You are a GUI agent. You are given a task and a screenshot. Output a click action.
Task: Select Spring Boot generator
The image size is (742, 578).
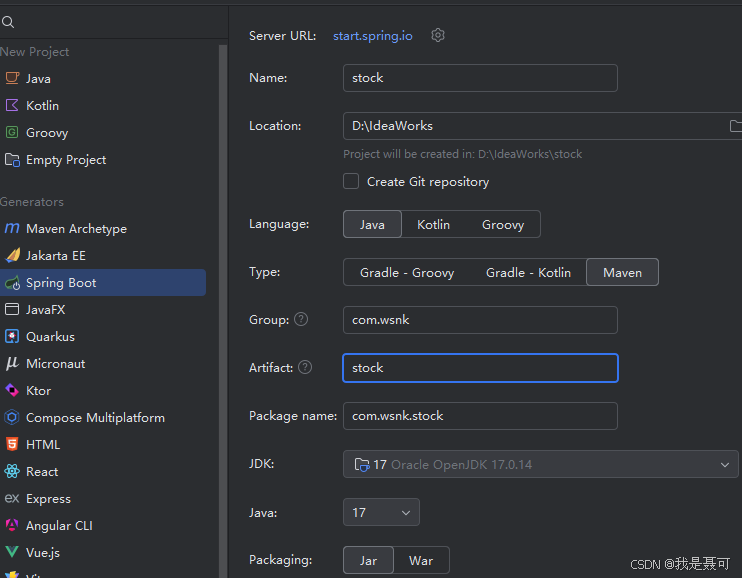(x=103, y=283)
